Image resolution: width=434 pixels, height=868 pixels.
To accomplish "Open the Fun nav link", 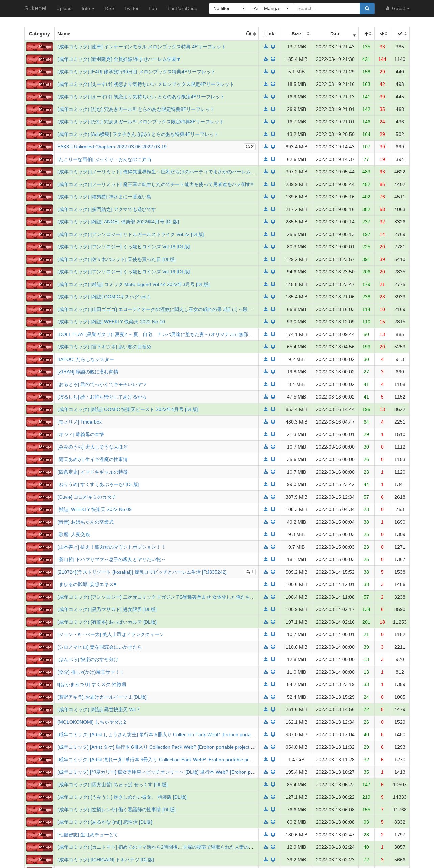I will (153, 8).
